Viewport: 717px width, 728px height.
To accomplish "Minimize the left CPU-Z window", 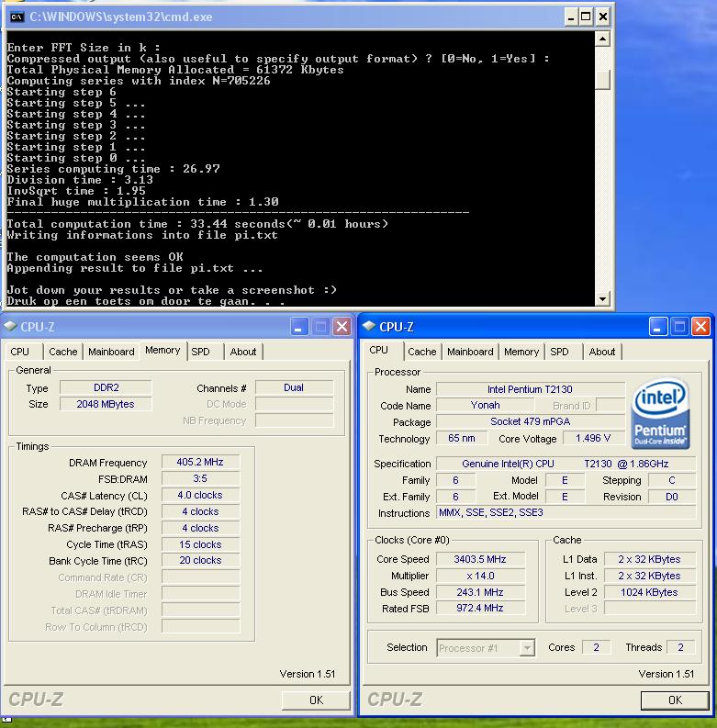I will pyautogui.click(x=299, y=327).
